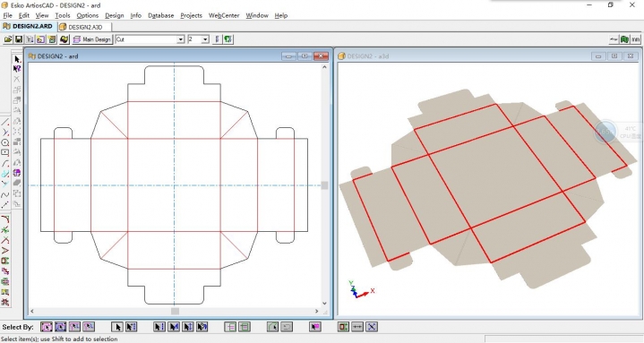Image resolution: width=644 pixels, height=343 pixels.
Task: Select the arrow Select tool in left toolbox
Action: 17,59
